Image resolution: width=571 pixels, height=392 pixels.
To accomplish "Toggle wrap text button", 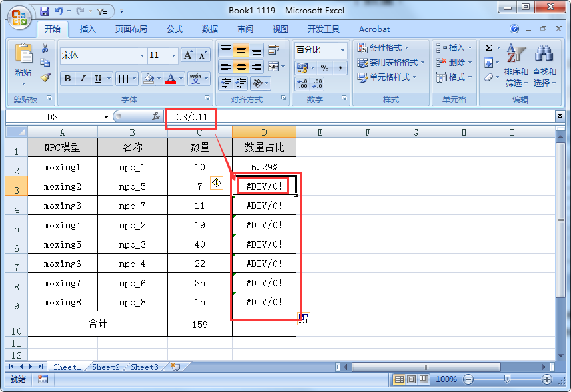I will 273,49.
